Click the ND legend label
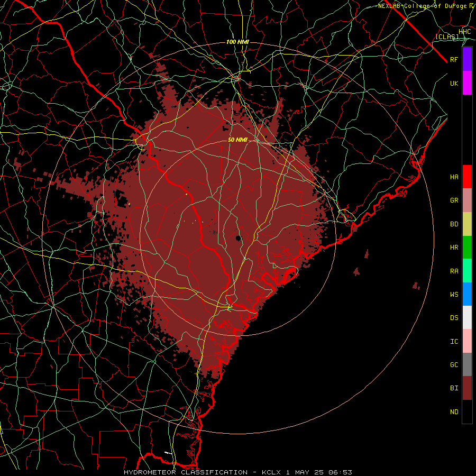 [454, 412]
